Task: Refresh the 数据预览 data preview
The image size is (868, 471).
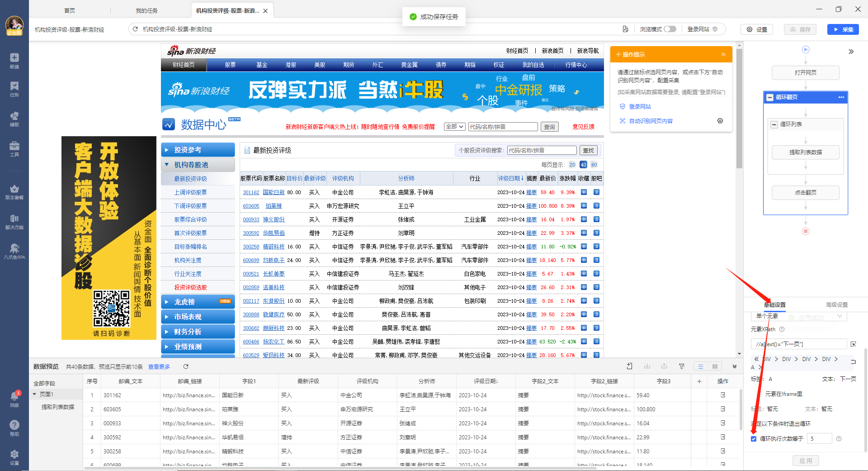Action: pyautogui.click(x=186, y=366)
